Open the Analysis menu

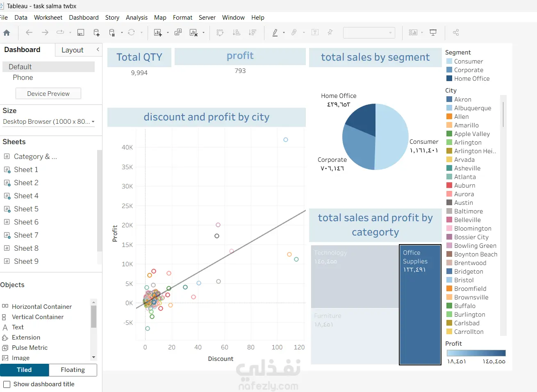click(137, 18)
